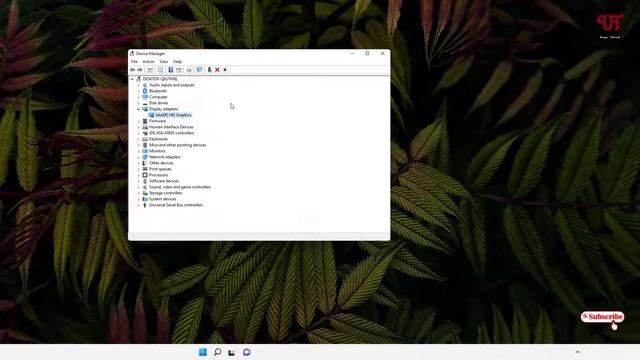
Task: Click the Display adapters category icon
Action: 145,109
